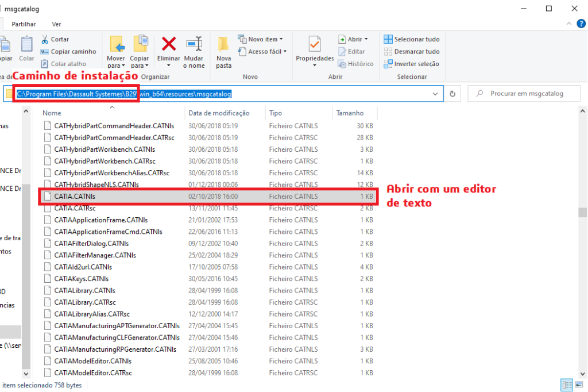Image resolution: width=588 pixels, height=392 pixels.
Task: Click the Eliminar red X icon
Action: click(168, 45)
